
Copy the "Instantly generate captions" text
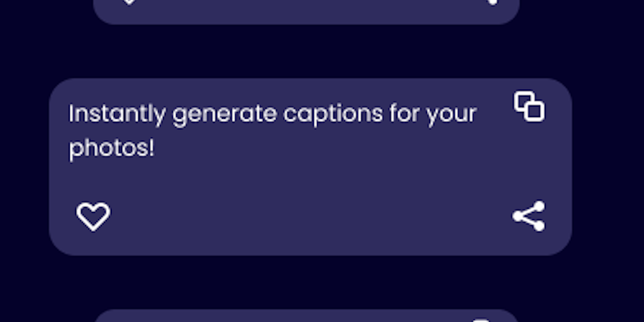529,106
